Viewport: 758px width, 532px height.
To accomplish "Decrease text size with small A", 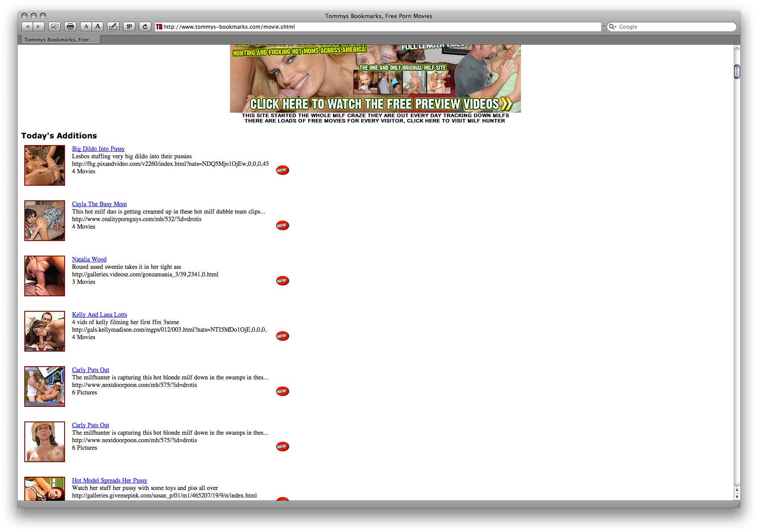I will pyautogui.click(x=86, y=27).
